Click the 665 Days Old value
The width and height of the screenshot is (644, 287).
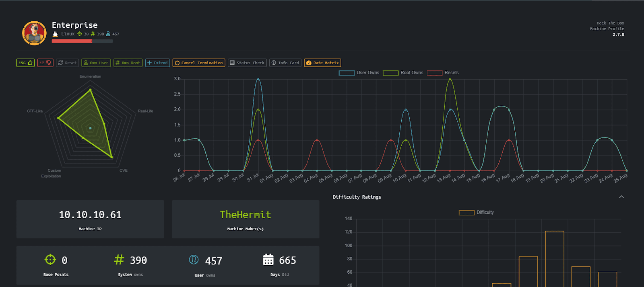tap(287, 260)
